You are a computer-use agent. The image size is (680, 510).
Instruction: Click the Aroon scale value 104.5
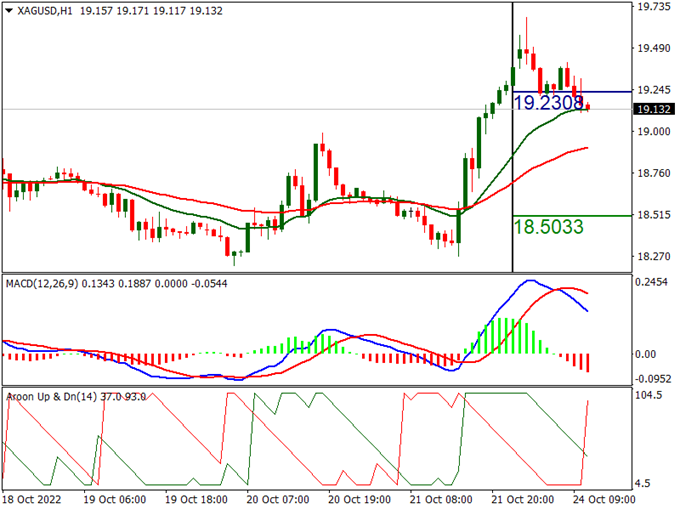(648, 395)
